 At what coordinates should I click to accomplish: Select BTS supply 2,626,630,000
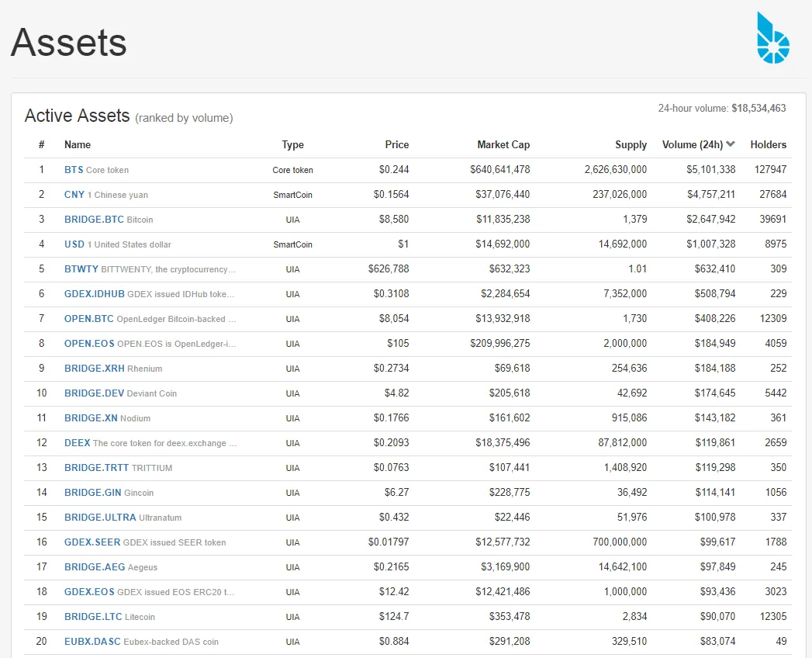pyautogui.click(x=616, y=169)
